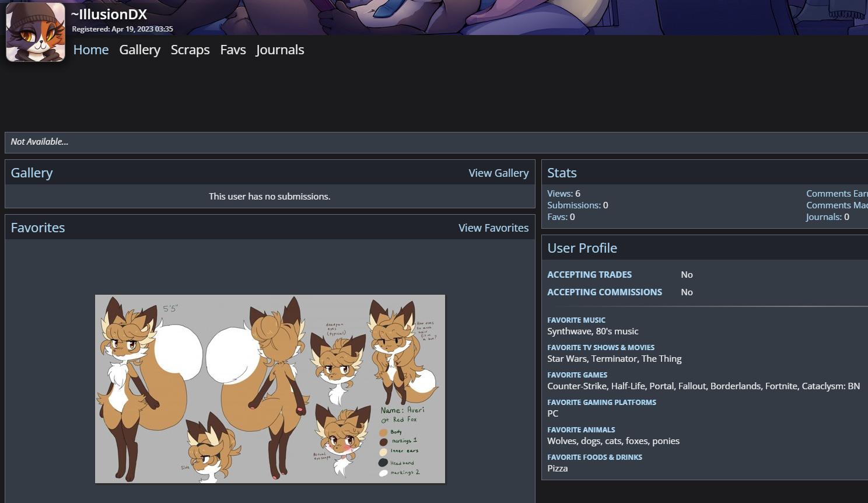Click FAVORITE TV SHOWS & MOVIES label
Screen dimensions: 868x503
(601, 348)
